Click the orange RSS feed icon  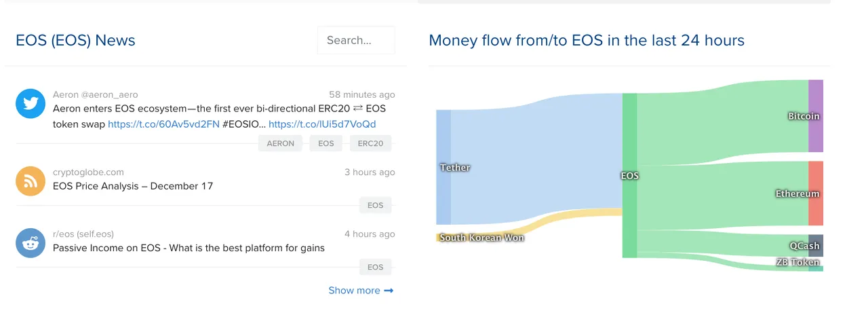(31, 181)
